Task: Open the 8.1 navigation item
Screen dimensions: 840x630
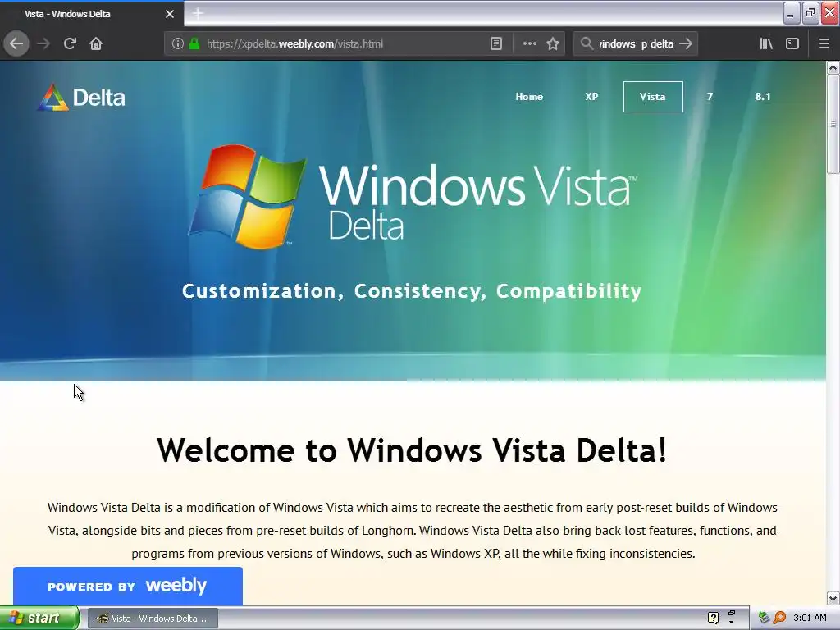Action: pos(763,97)
